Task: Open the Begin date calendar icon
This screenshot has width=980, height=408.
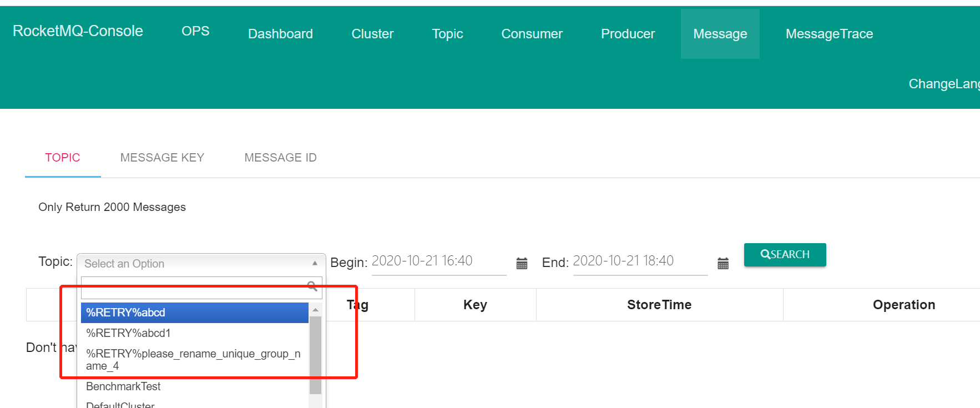Action: [x=522, y=264]
